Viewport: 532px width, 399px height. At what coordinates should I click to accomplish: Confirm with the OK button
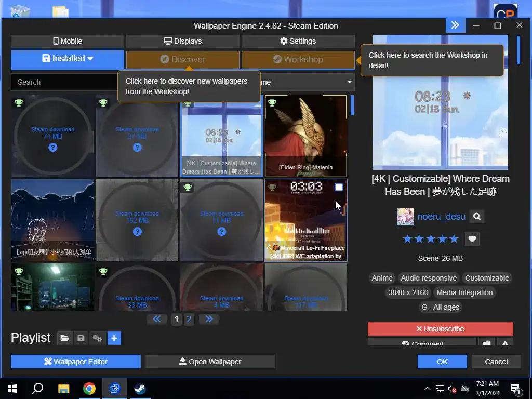coord(442,362)
